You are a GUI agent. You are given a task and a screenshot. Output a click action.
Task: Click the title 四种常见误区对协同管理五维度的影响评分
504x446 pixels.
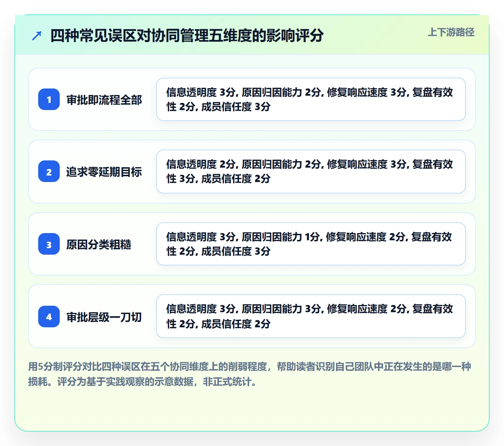pos(187,36)
